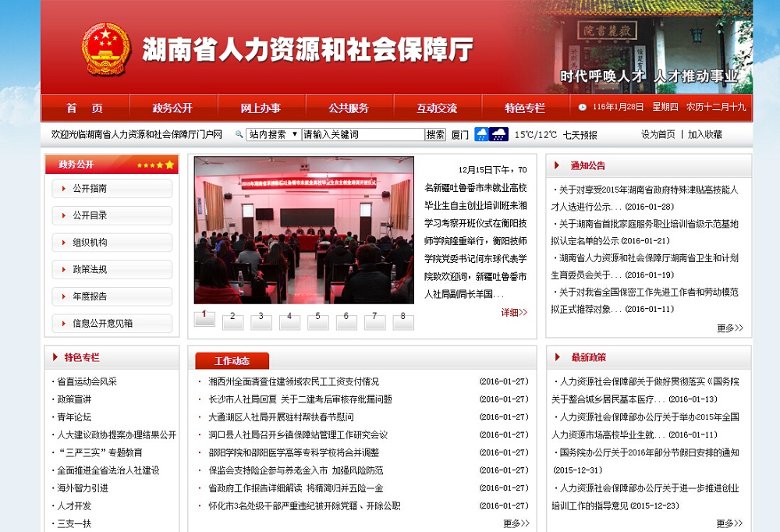Click 七天预报 weather forecast link

(x=580, y=135)
